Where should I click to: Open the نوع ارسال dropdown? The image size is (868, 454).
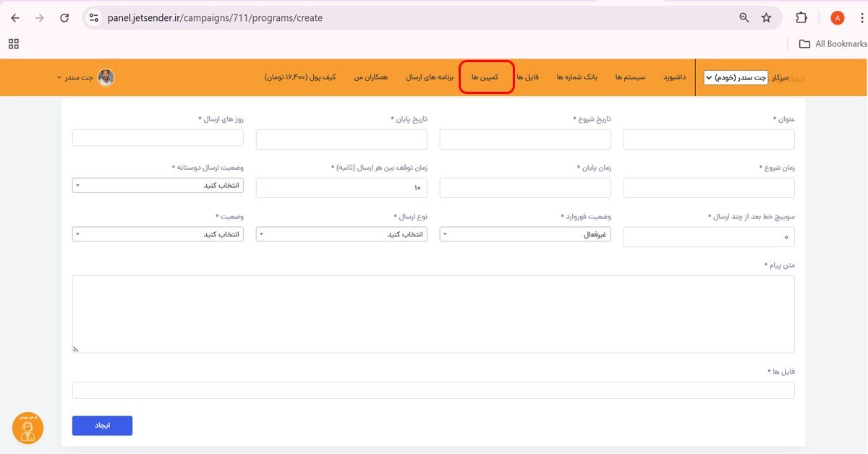tap(341, 234)
